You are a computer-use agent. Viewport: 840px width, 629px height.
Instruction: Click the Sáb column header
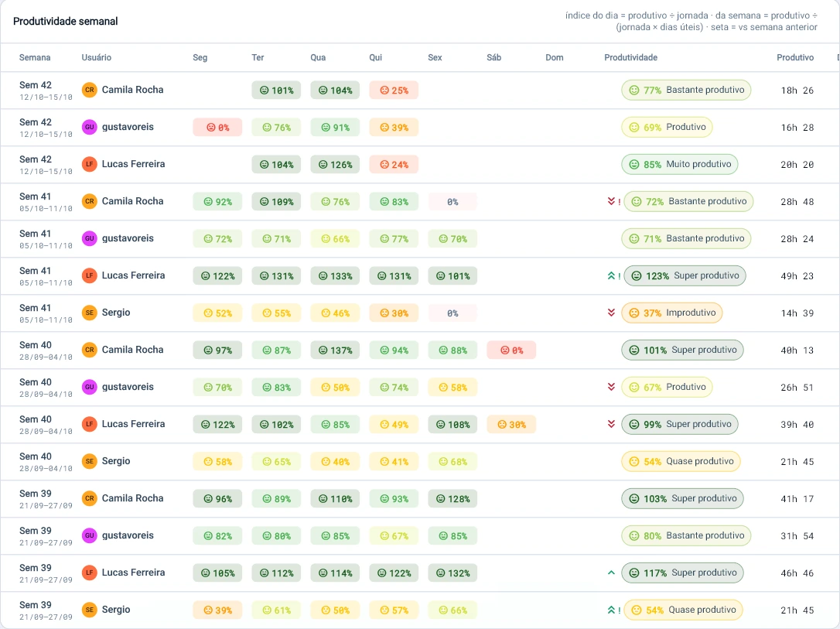(494, 57)
